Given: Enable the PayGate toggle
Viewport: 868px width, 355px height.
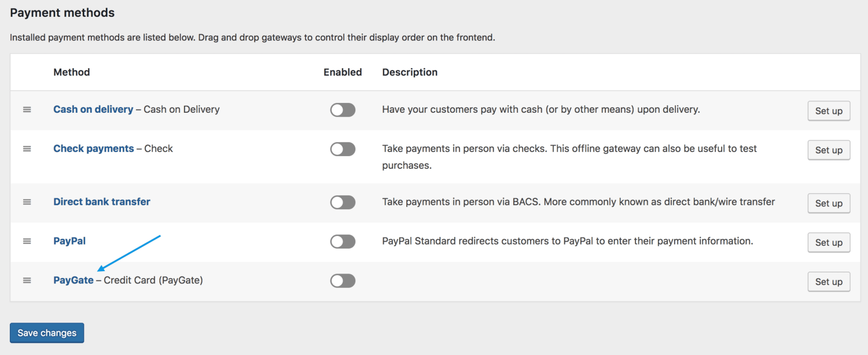Looking at the screenshot, I should click(343, 280).
